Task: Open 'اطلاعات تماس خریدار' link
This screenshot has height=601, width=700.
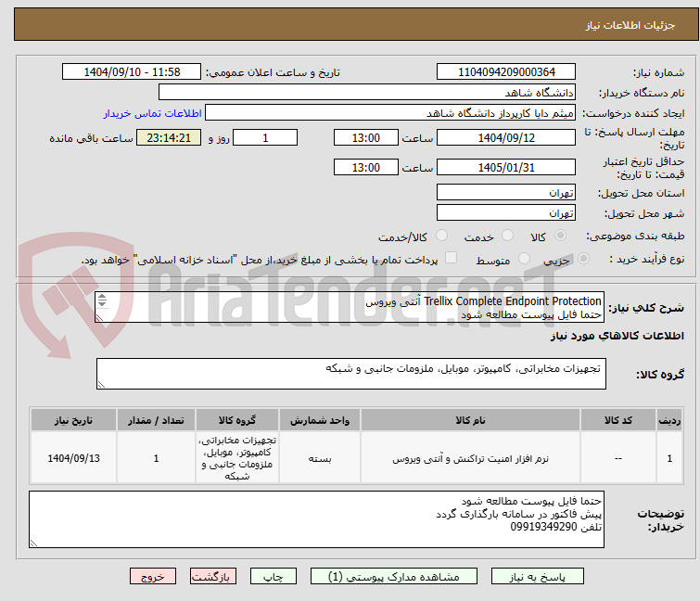Action: 153,113
